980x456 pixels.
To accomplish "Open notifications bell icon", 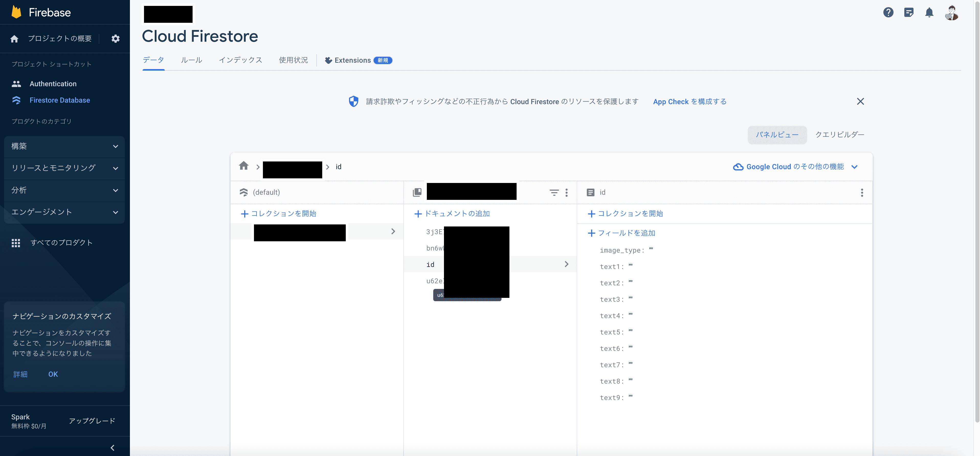I will coord(929,12).
